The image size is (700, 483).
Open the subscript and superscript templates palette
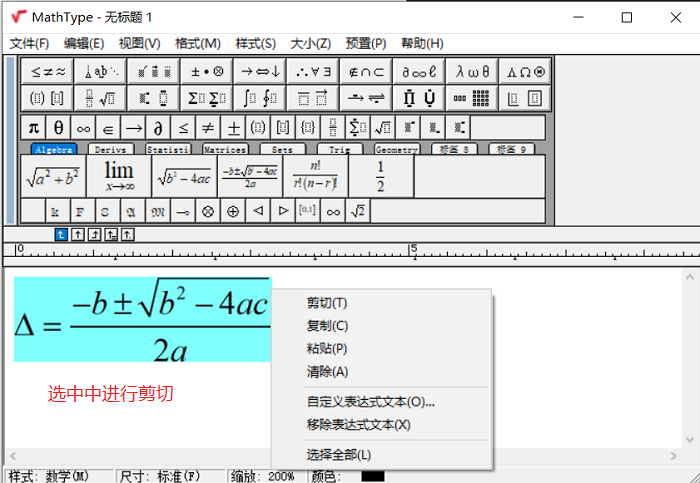[154, 98]
